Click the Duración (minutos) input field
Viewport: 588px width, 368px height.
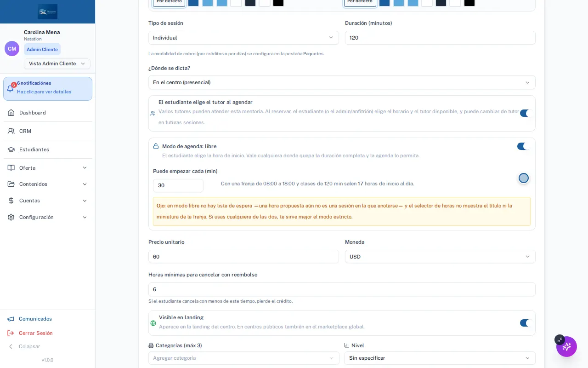point(440,38)
